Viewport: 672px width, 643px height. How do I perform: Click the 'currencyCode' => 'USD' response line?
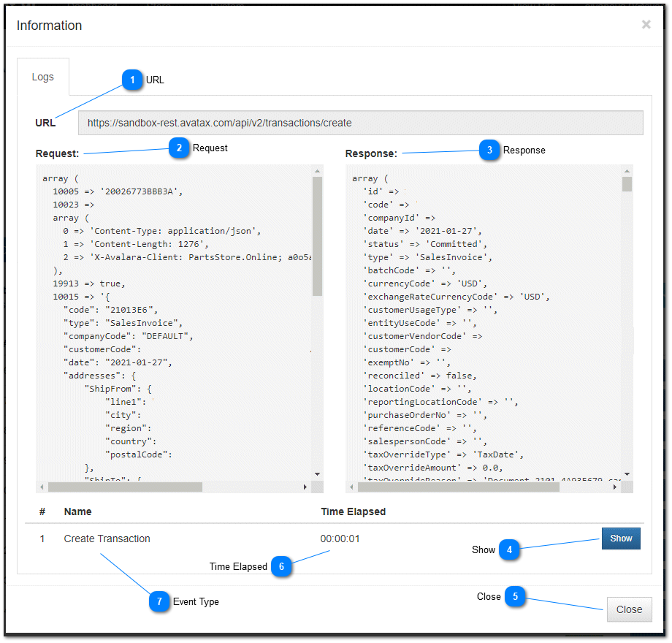pyautogui.click(x=425, y=284)
